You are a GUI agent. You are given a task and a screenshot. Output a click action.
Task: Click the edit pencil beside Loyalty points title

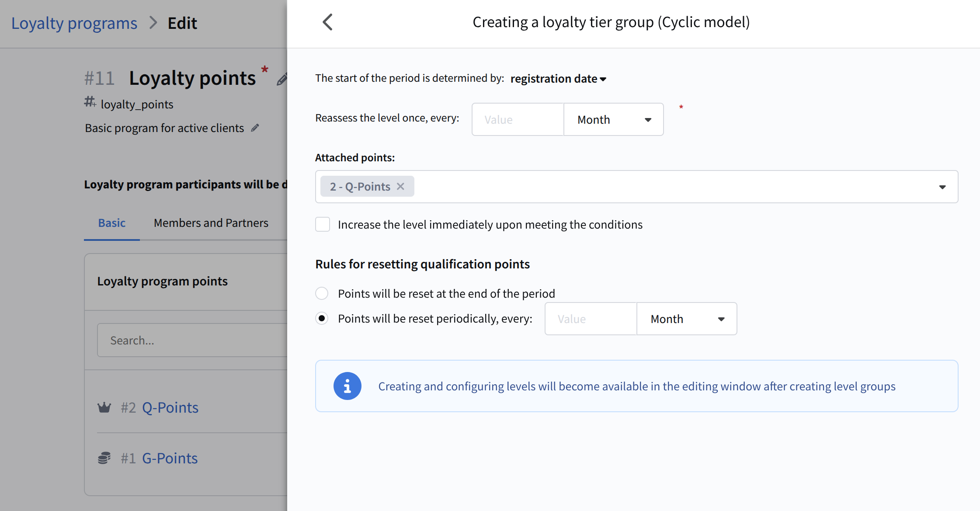click(x=282, y=79)
